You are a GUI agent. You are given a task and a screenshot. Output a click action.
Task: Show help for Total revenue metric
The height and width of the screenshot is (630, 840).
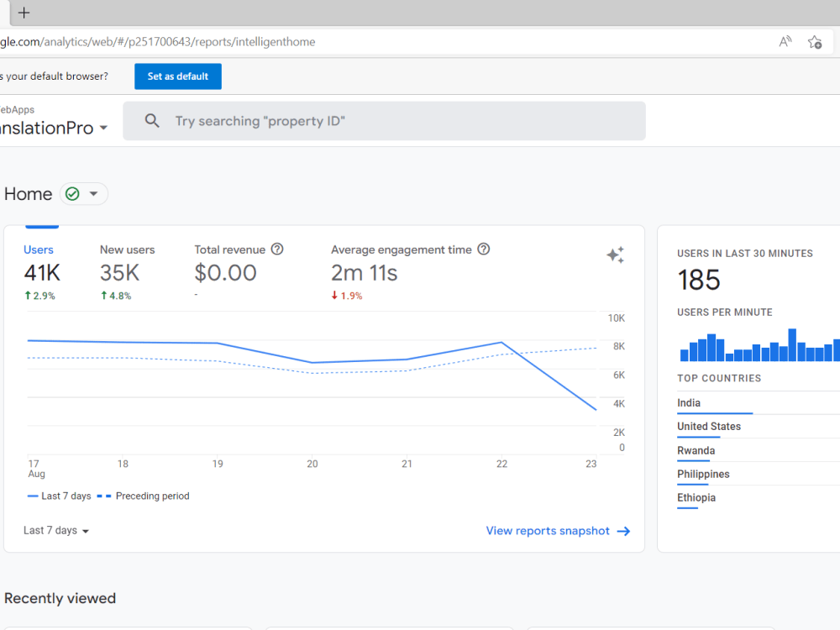[277, 249]
